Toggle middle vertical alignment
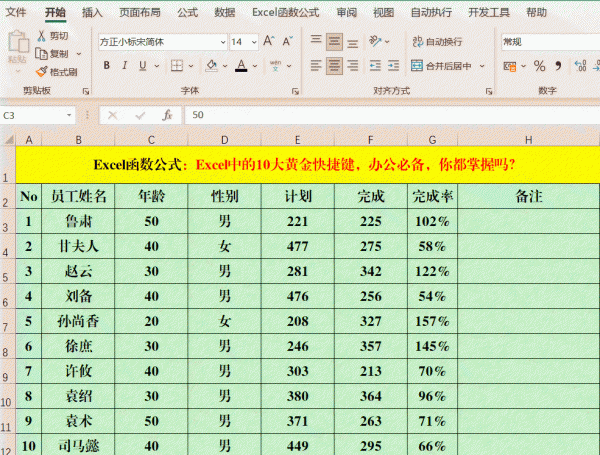600x455 pixels. point(334,42)
